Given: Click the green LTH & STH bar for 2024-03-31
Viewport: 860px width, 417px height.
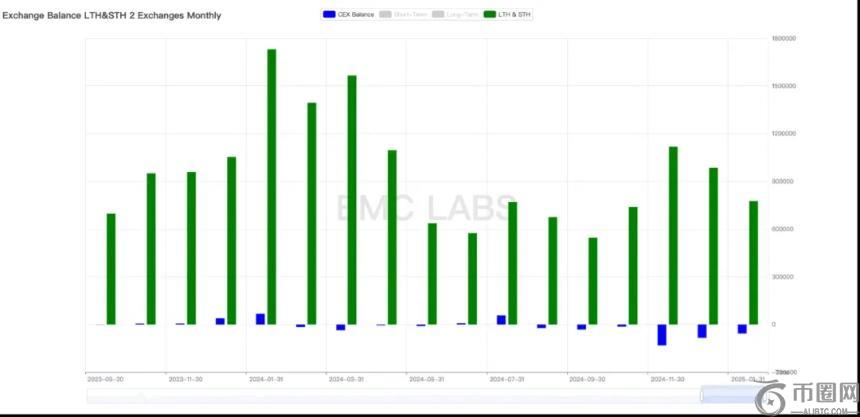Looking at the screenshot, I should click(x=352, y=199).
